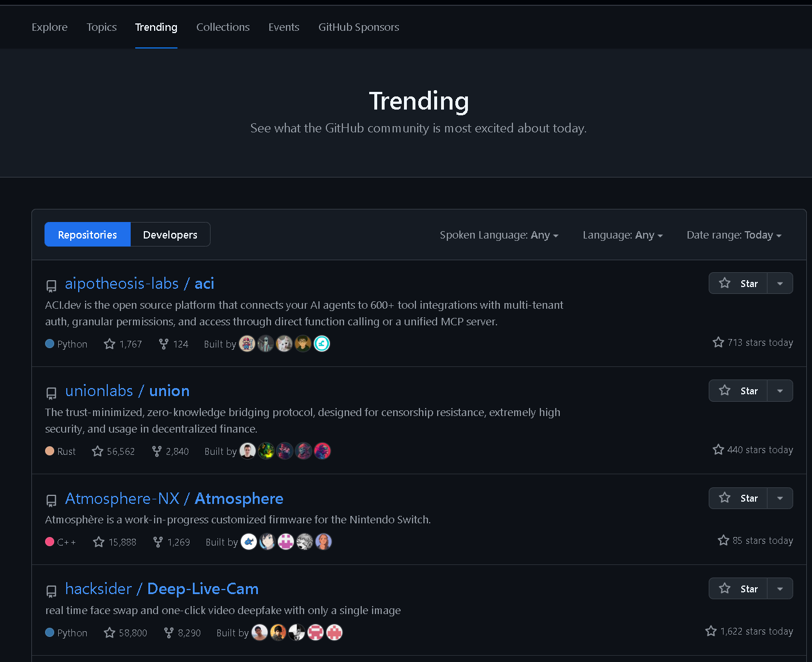Expand star list dropdown for union

point(780,390)
